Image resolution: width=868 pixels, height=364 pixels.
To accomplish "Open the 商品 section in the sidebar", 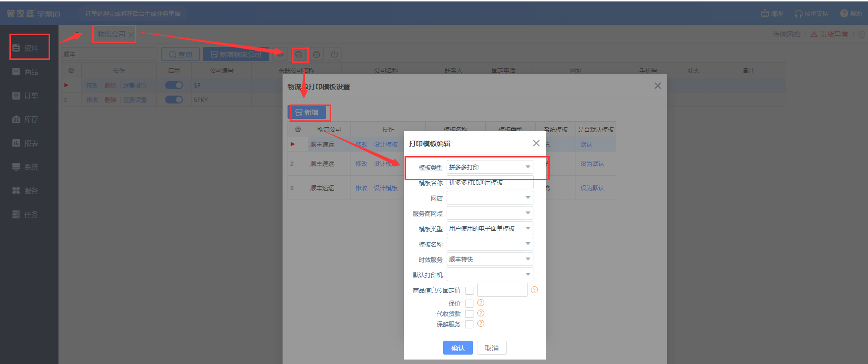I will tap(26, 72).
